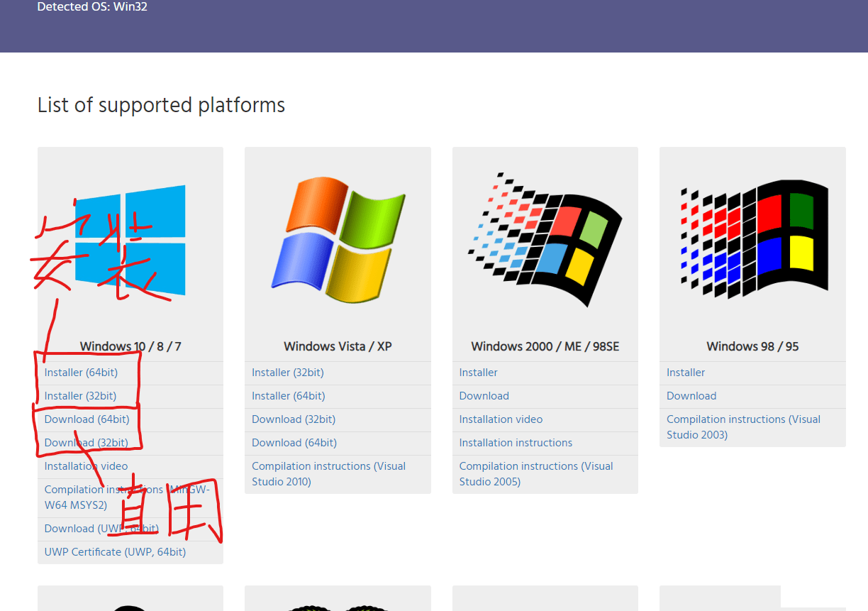Open Installer link under Windows 2000 / ME / 98SE
Screen dimensions: 868x611
coord(479,373)
